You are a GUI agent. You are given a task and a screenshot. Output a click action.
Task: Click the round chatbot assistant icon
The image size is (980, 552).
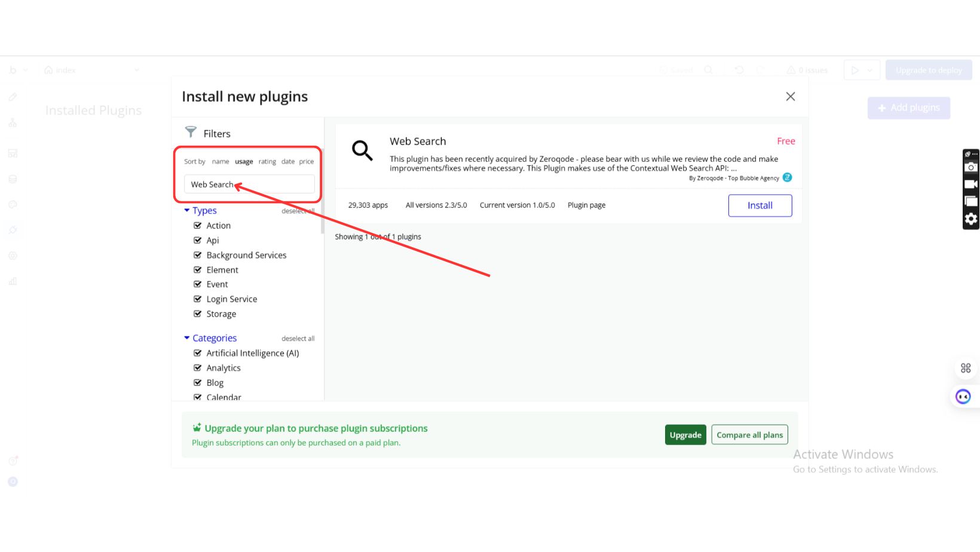coord(963,397)
